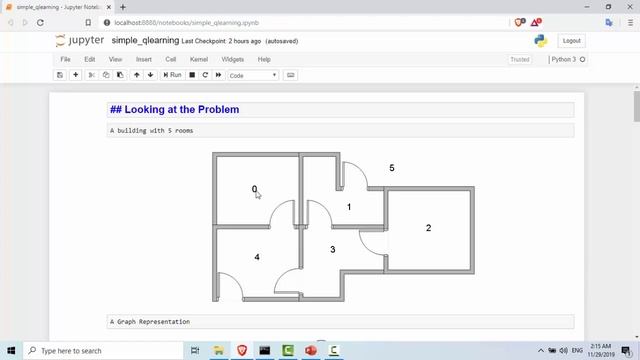
Task: Open the notification center icon
Action: coord(627,351)
